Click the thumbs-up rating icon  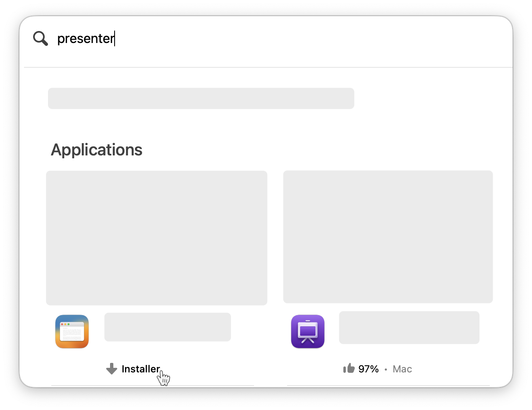coord(349,368)
